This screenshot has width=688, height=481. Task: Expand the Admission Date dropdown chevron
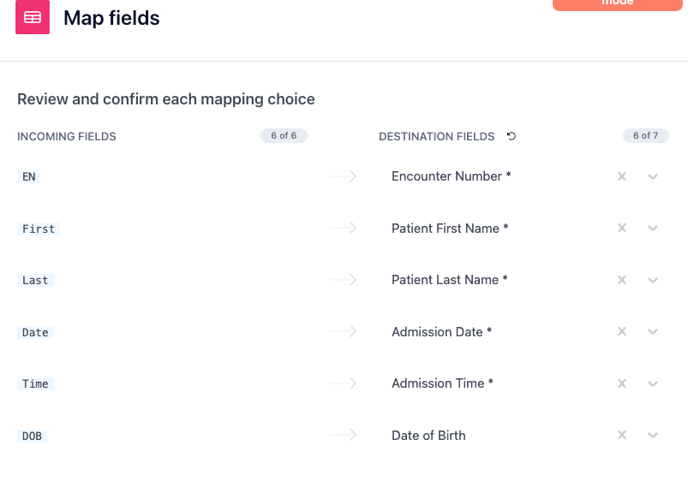tap(653, 332)
